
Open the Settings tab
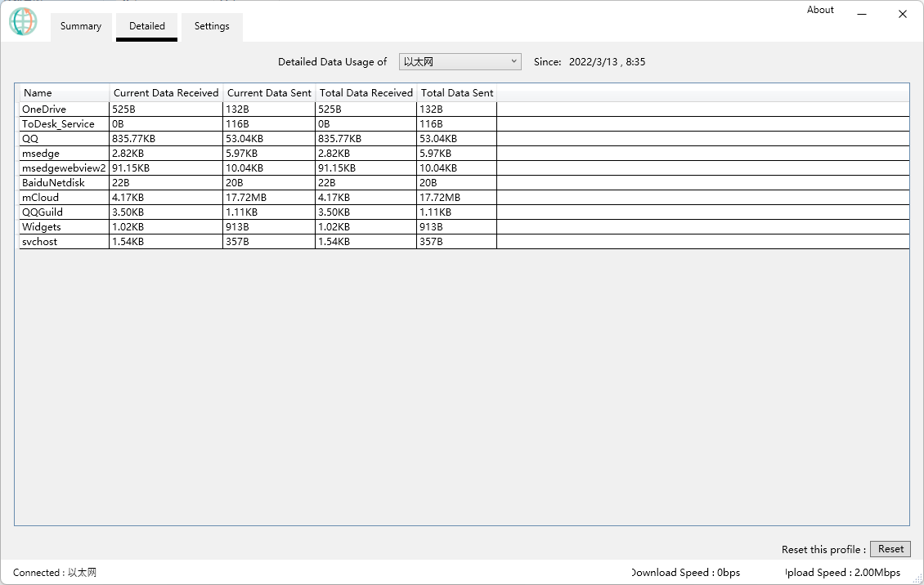(x=212, y=26)
